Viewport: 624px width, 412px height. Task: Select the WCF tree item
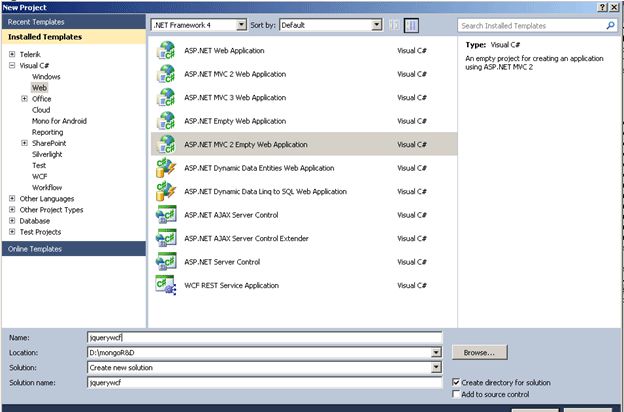point(39,176)
